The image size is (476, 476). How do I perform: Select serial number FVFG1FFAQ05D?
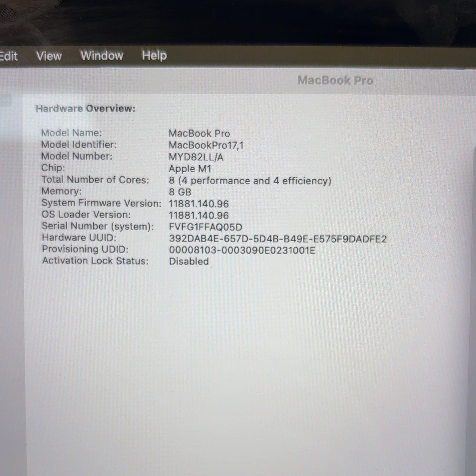pyautogui.click(x=205, y=227)
